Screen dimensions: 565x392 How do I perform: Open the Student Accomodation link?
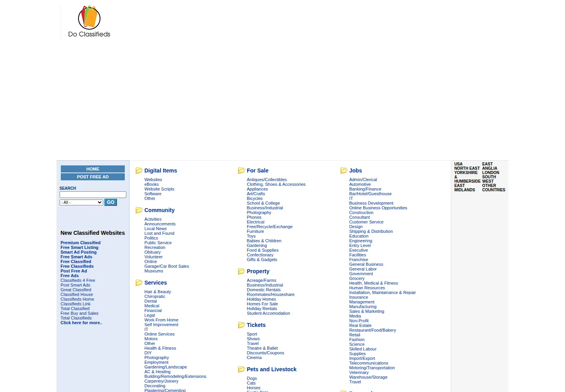tap(268, 313)
